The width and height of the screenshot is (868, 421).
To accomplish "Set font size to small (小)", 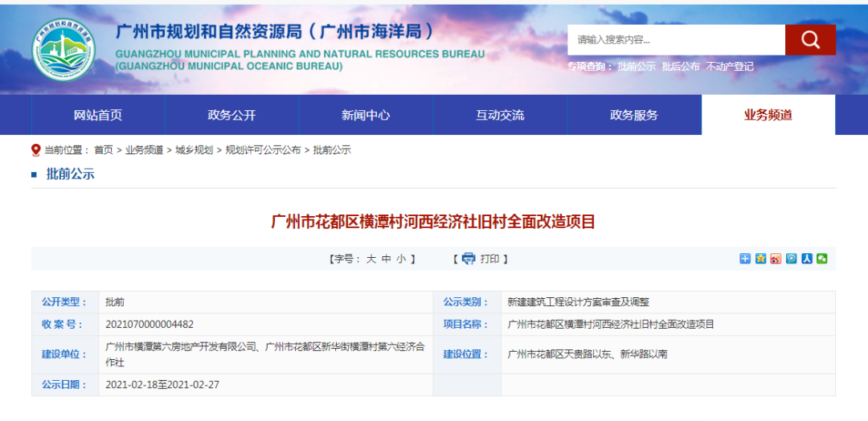I will 401,259.
